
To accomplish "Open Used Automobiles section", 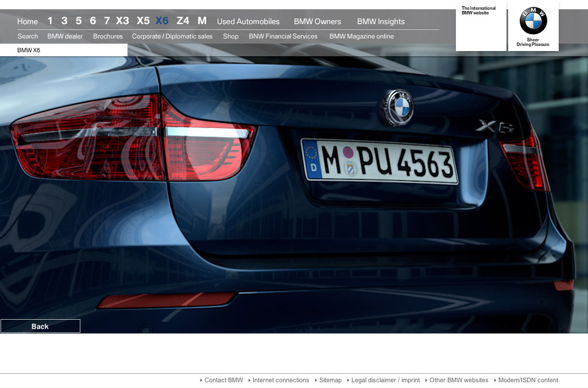I will 248,21.
